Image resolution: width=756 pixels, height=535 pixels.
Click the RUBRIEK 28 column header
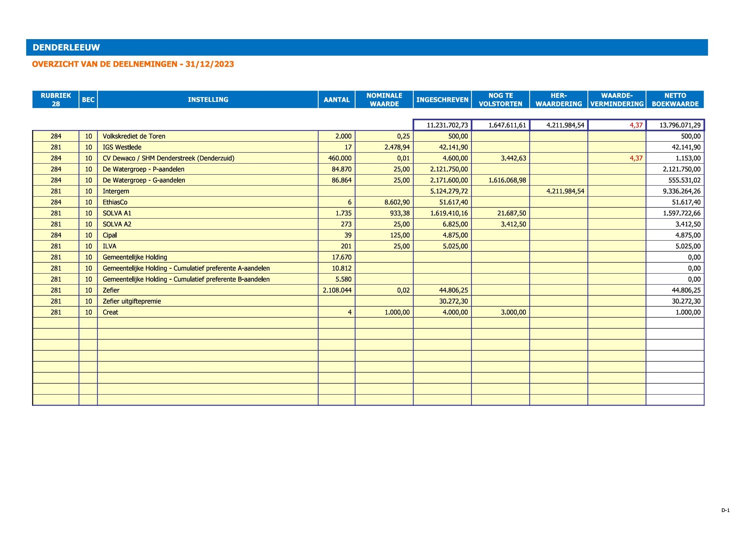point(56,100)
